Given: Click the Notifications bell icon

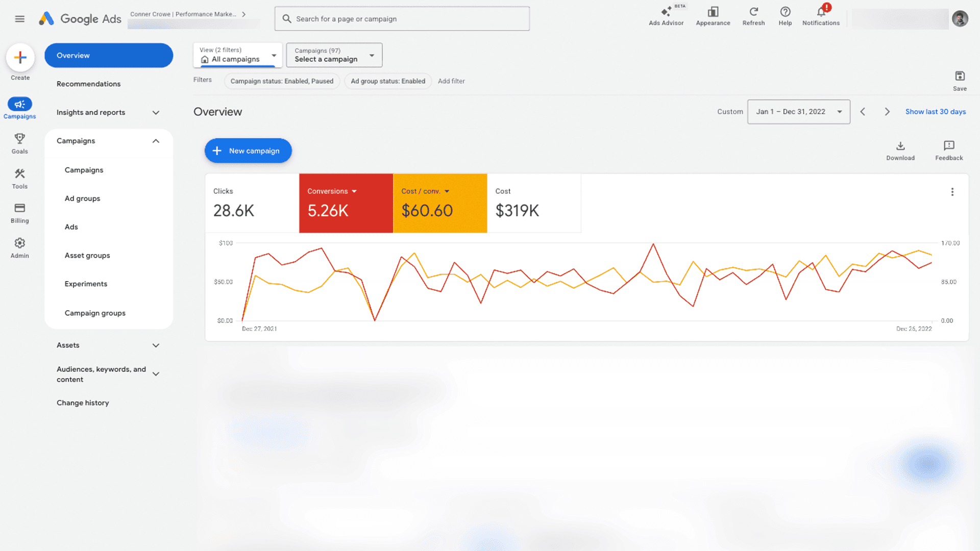Looking at the screenshot, I should tap(821, 12).
